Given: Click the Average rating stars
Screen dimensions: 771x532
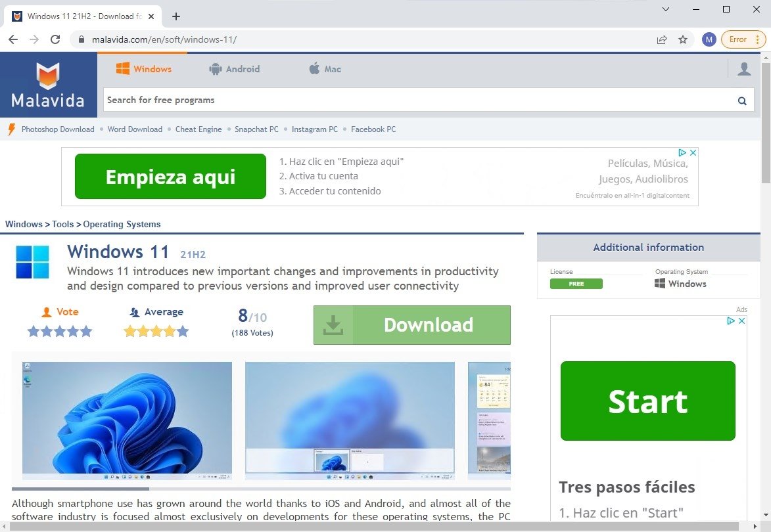Looking at the screenshot, I should [x=156, y=332].
